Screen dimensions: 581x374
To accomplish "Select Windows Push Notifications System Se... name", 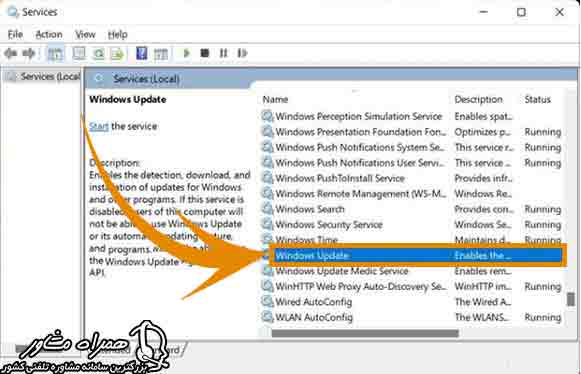I will pyautogui.click(x=359, y=148).
